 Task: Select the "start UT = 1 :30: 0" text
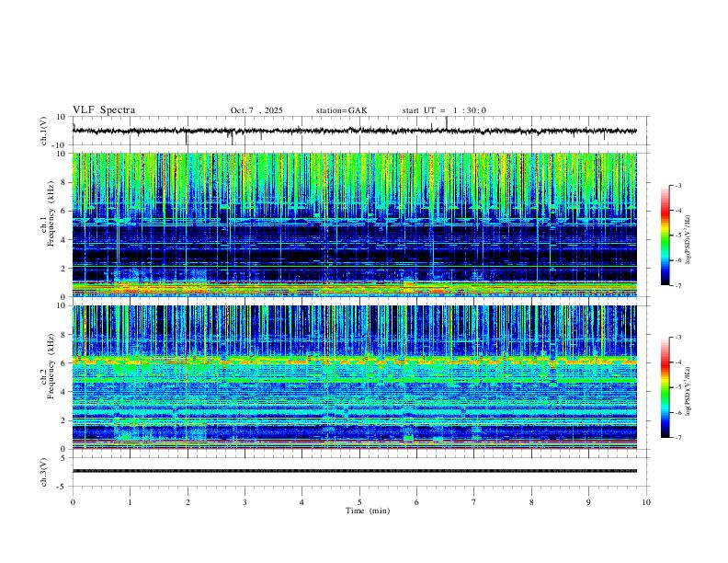(444, 110)
